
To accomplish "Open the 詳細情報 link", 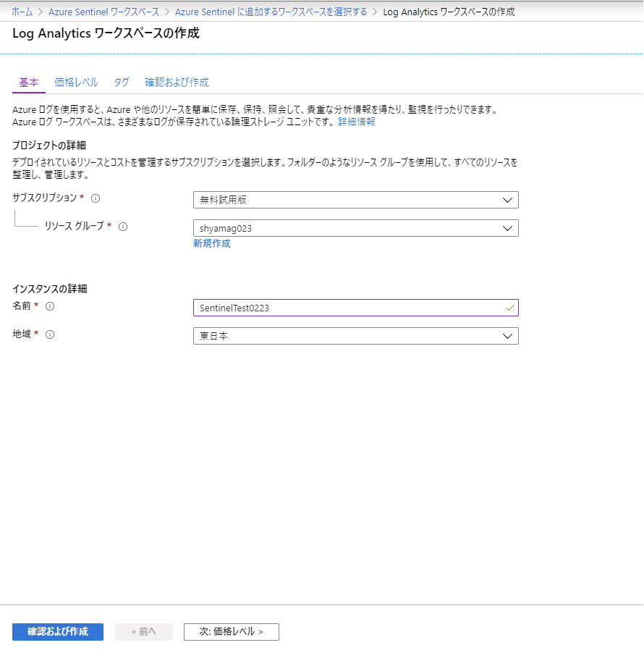I will click(357, 122).
